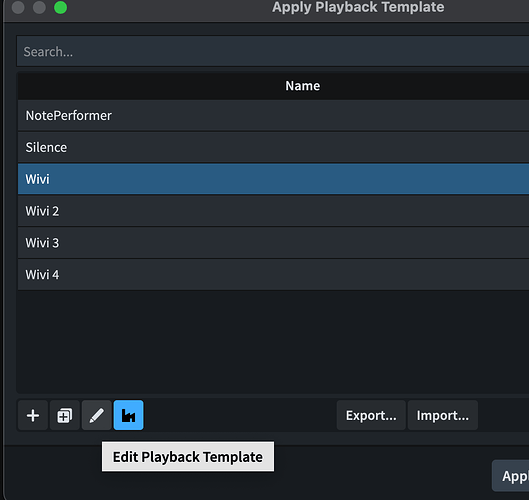Toggle the highlighted factory icon button

[x=129, y=415]
